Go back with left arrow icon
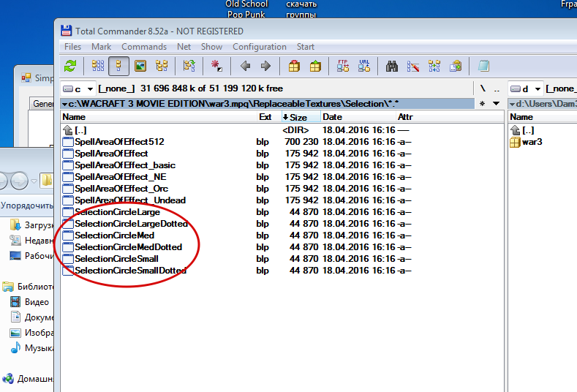The image size is (577, 392). (x=245, y=67)
